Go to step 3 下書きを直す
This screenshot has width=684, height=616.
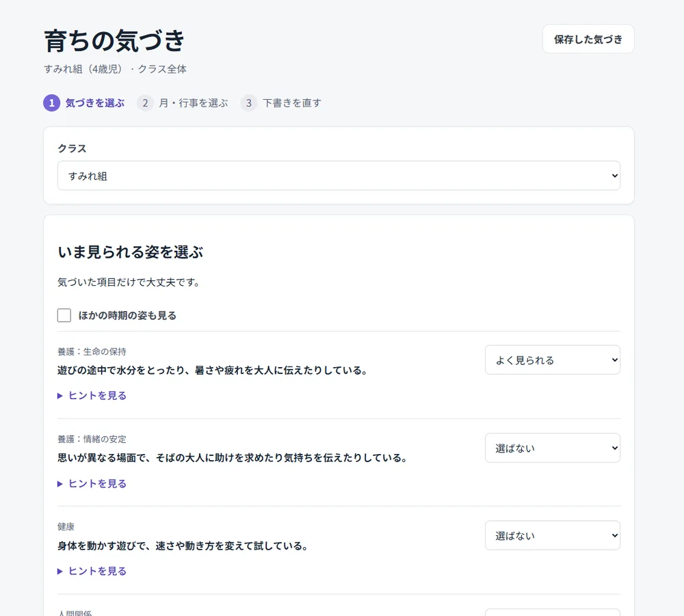(281, 103)
